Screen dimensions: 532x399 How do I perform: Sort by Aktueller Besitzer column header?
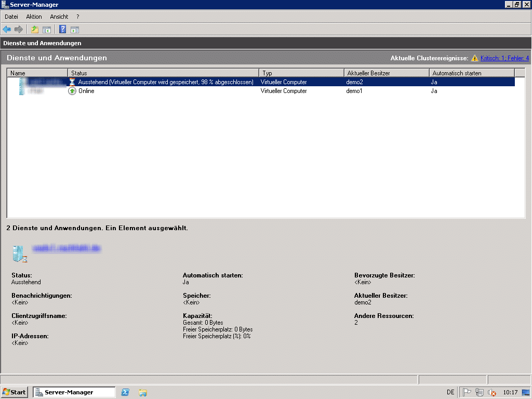tap(387, 73)
